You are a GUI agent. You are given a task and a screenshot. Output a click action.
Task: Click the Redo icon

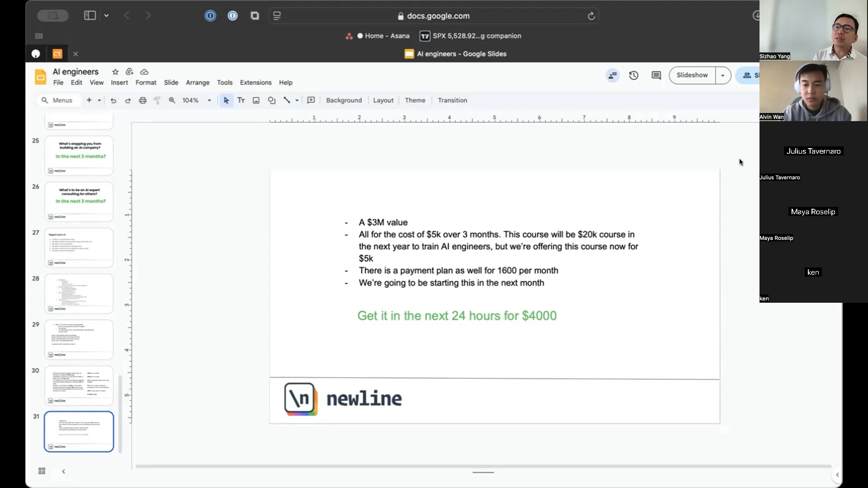point(127,100)
